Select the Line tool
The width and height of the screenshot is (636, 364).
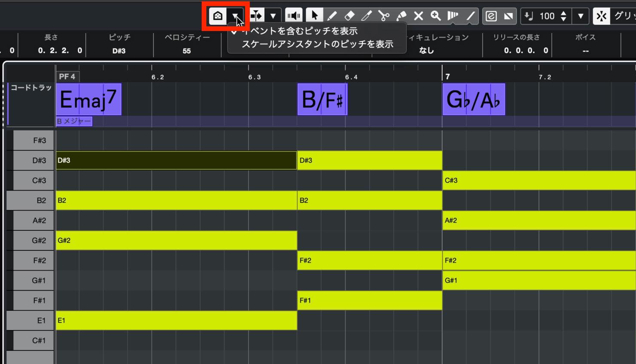[x=471, y=16]
